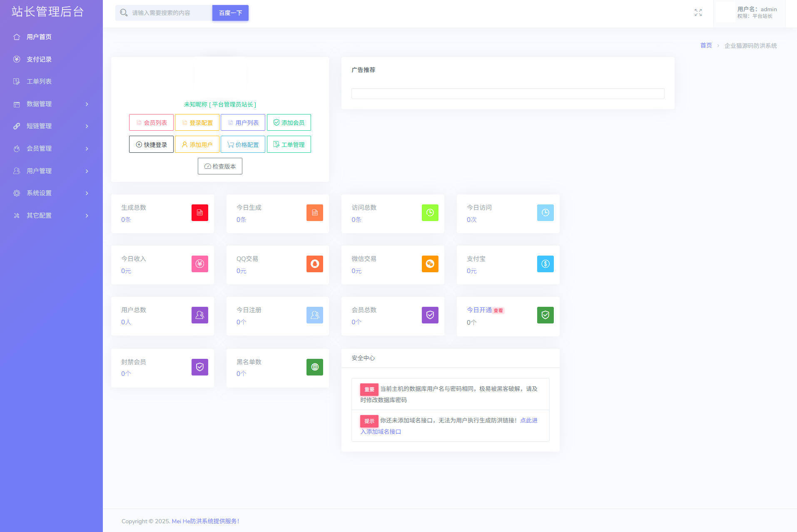This screenshot has width=797, height=532.
Task: Click the orange 微信交易 WeChat icon
Action: point(430,264)
